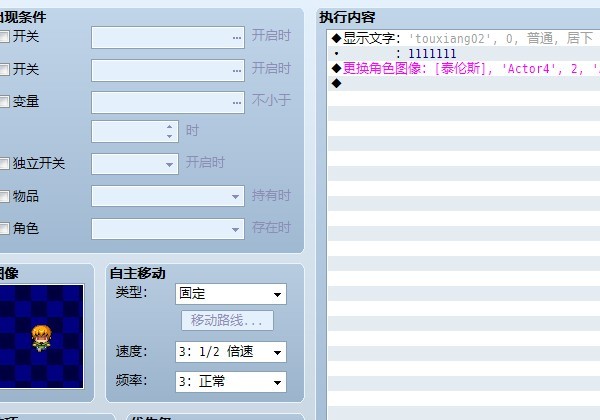
Task: Select the character sprite image preview
Action: 41,336
